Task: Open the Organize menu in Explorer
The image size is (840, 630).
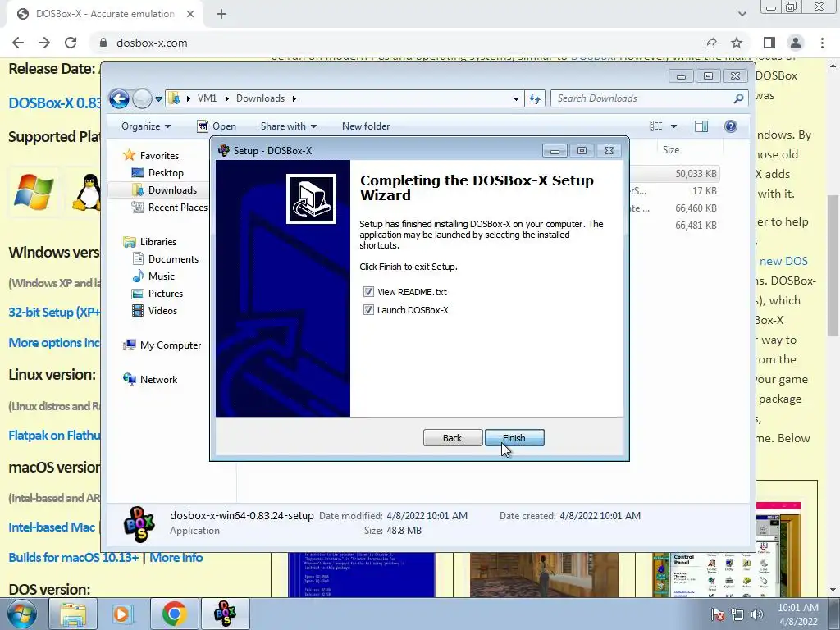Action: click(x=146, y=126)
